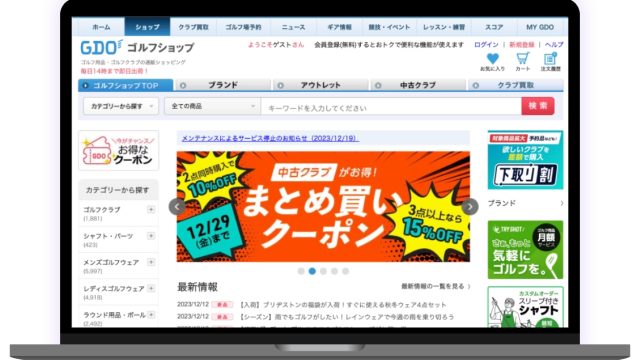Click the ヘルプ link

pyautogui.click(x=554, y=44)
